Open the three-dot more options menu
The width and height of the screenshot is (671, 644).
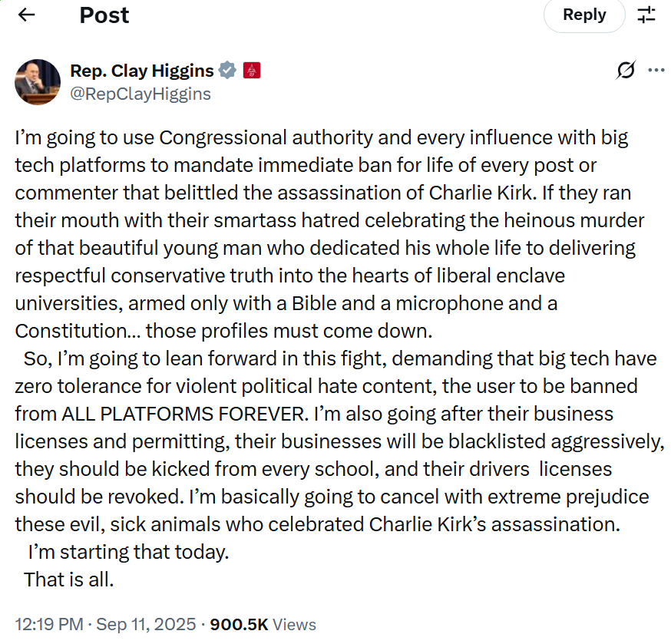tap(656, 70)
